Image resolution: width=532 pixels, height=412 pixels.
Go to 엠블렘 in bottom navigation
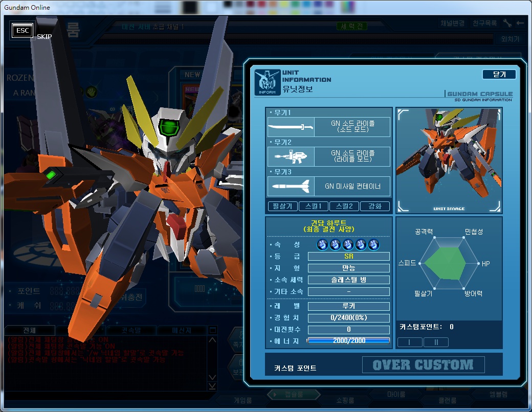498,394
